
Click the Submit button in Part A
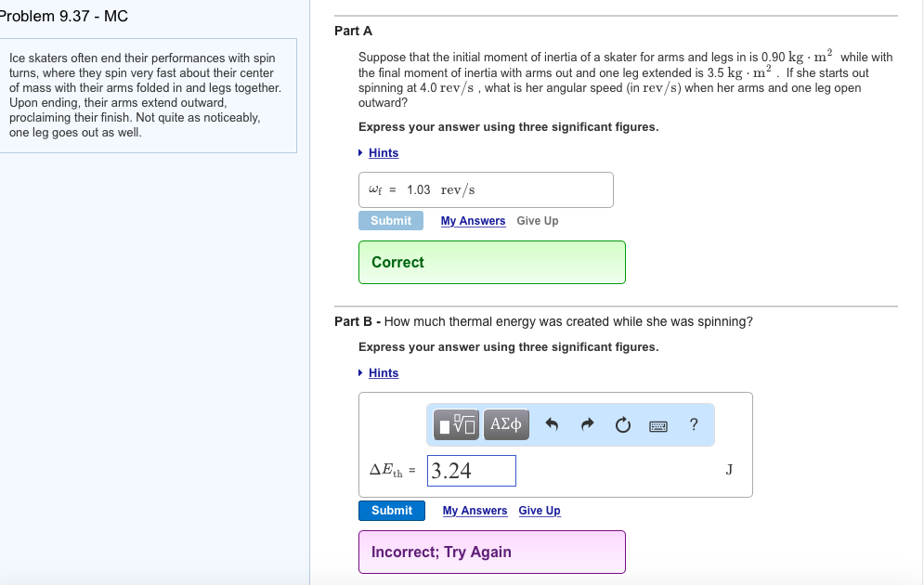[x=391, y=220]
